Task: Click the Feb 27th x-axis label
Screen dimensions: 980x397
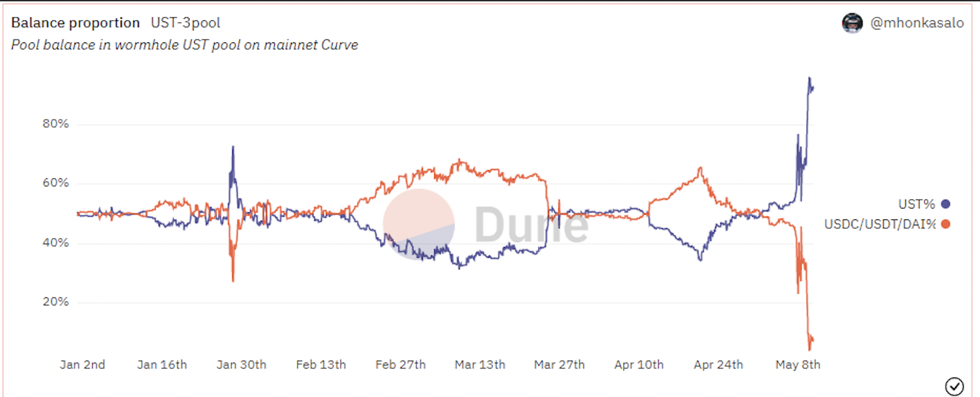Action: (401, 365)
